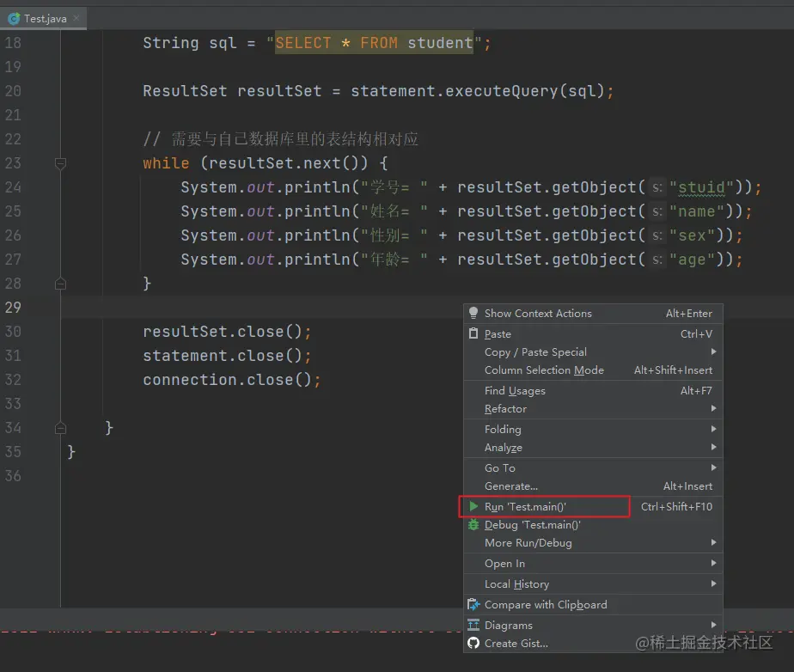Open the Open In submenu
Screen dimensions: 794x672
tap(593, 563)
